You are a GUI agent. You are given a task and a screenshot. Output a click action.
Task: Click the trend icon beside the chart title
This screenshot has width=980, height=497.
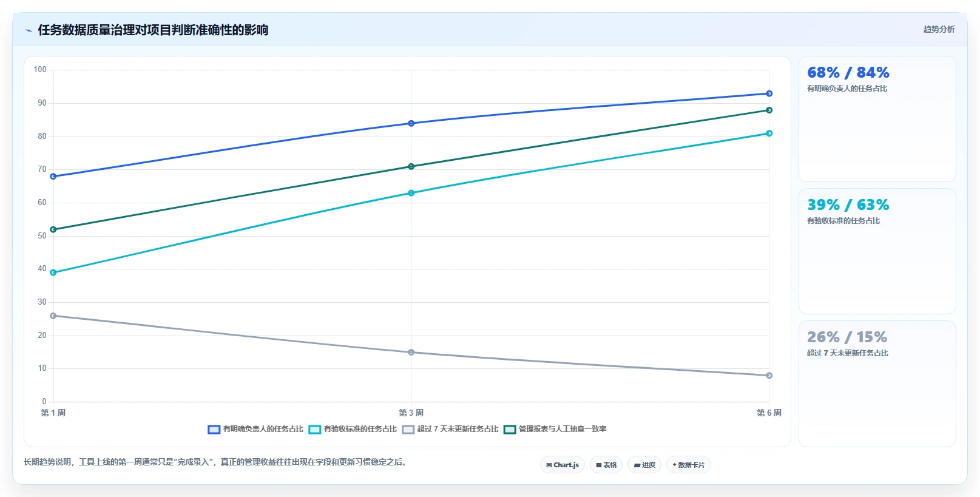[x=29, y=30]
